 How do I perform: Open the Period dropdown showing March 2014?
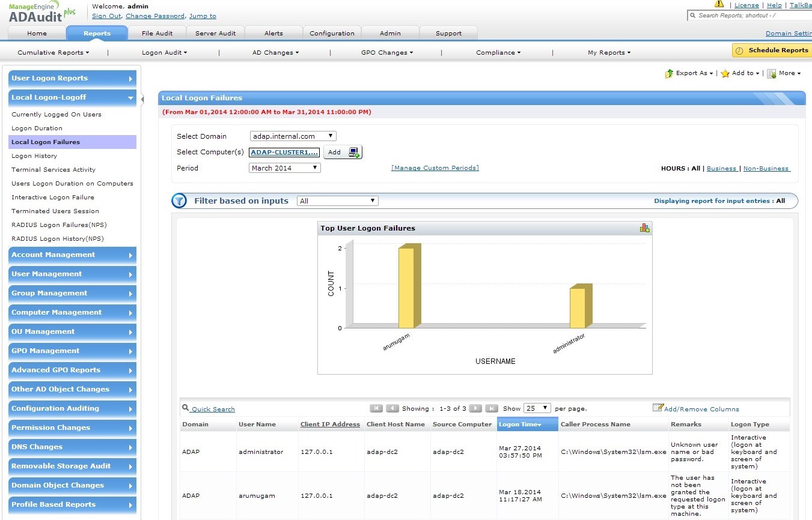click(x=284, y=168)
